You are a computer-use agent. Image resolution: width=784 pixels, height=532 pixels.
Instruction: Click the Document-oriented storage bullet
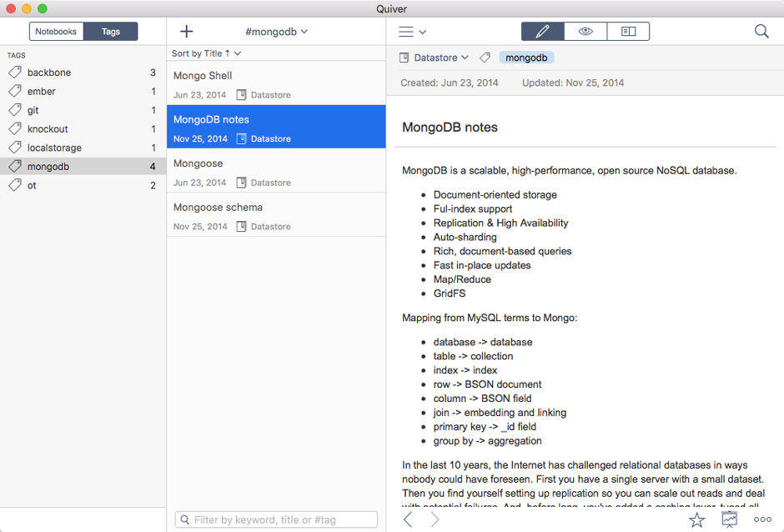pos(495,195)
